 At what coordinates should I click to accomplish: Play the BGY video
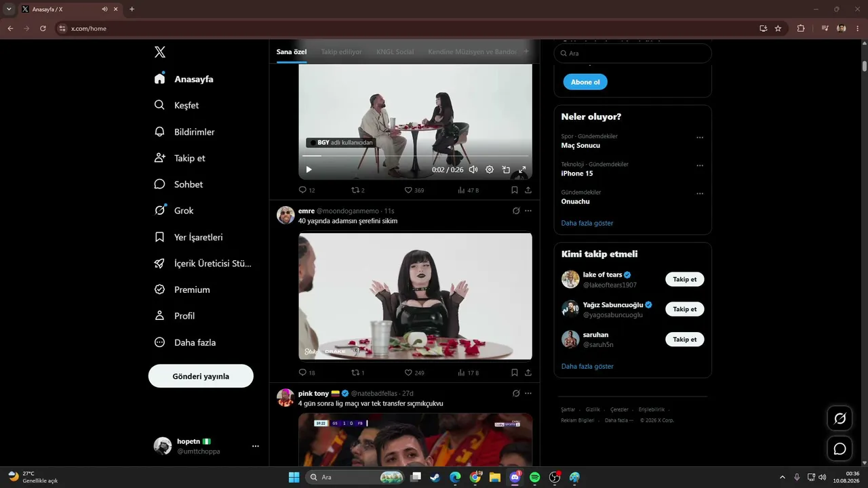pyautogui.click(x=309, y=169)
